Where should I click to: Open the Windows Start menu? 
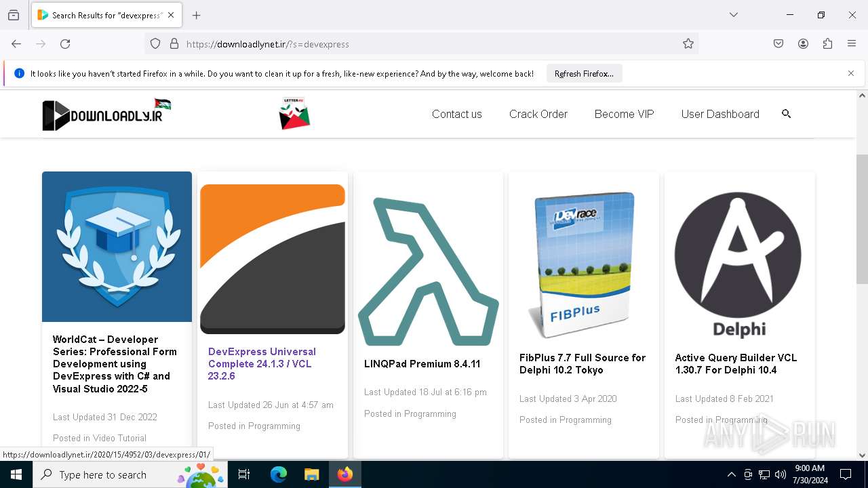tap(16, 474)
